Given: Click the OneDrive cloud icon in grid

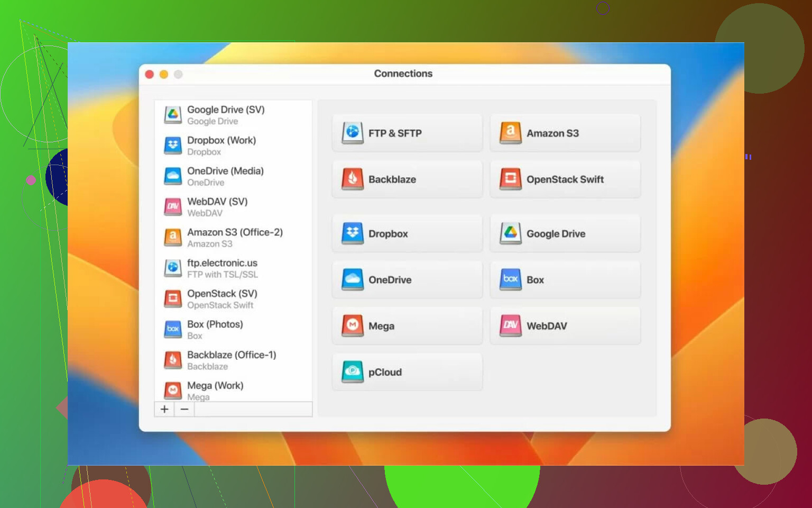Looking at the screenshot, I should pos(353,279).
